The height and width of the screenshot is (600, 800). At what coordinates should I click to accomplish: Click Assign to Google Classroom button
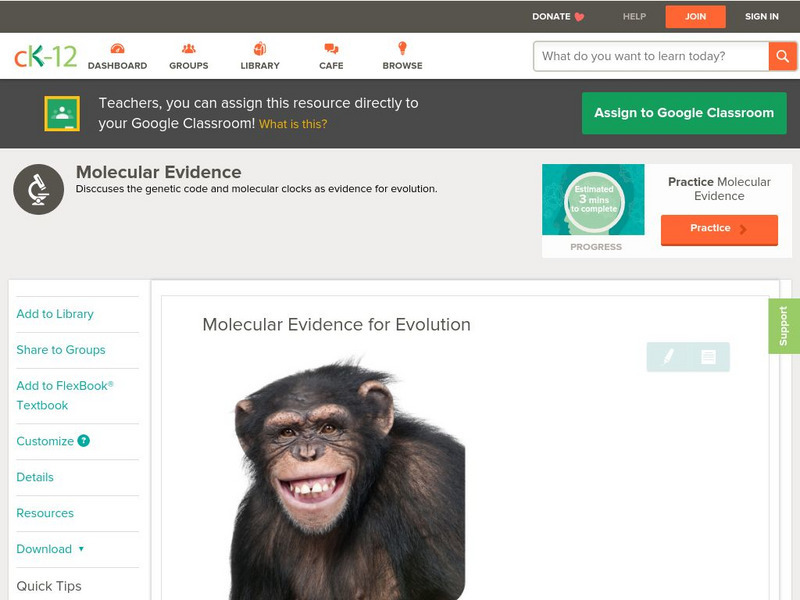pyautogui.click(x=684, y=113)
